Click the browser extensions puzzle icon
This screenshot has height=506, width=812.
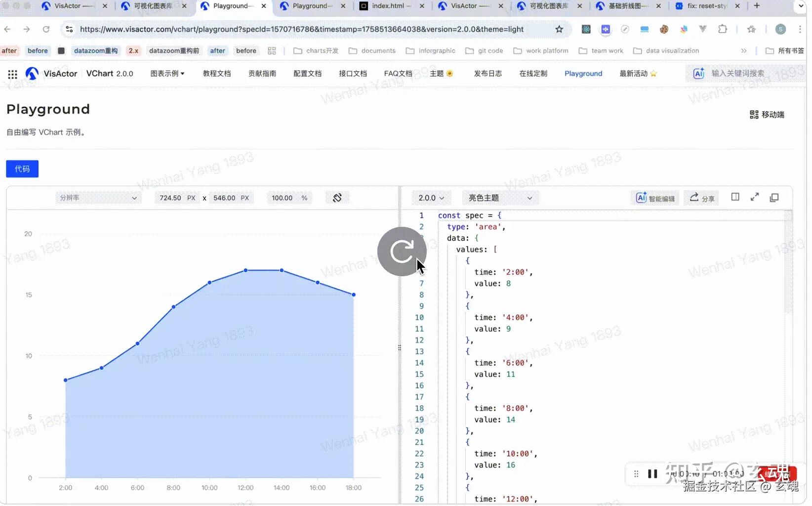[723, 29]
